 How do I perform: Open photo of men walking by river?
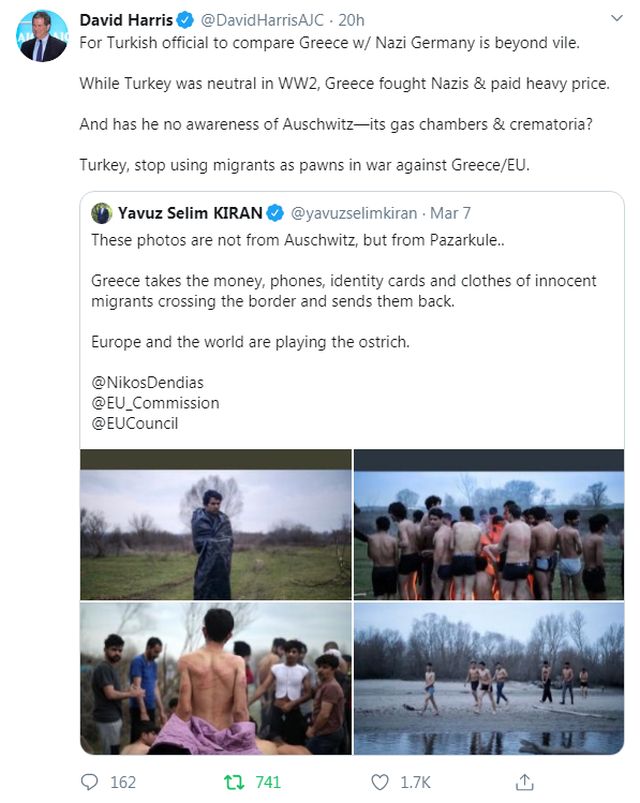click(x=488, y=677)
